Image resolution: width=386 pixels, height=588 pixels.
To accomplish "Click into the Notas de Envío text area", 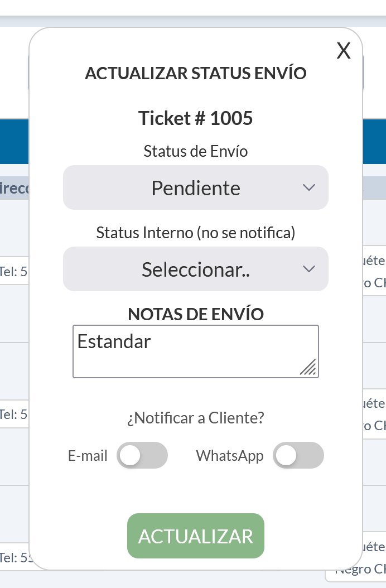I will click(x=195, y=360).
